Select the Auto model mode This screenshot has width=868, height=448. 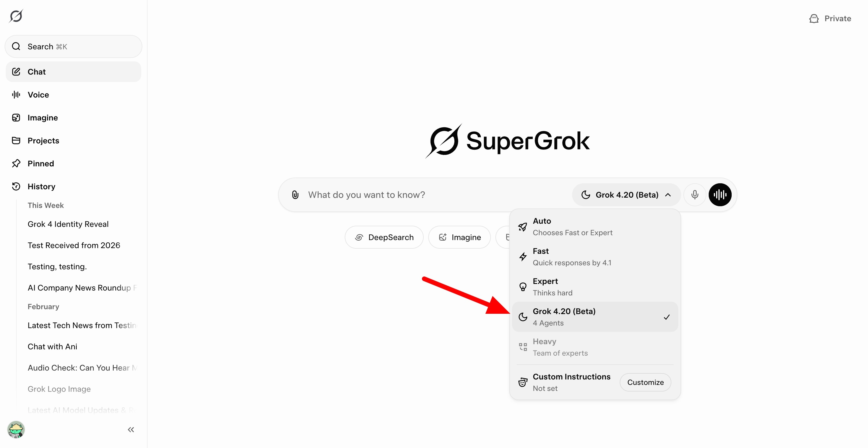pyautogui.click(x=595, y=227)
